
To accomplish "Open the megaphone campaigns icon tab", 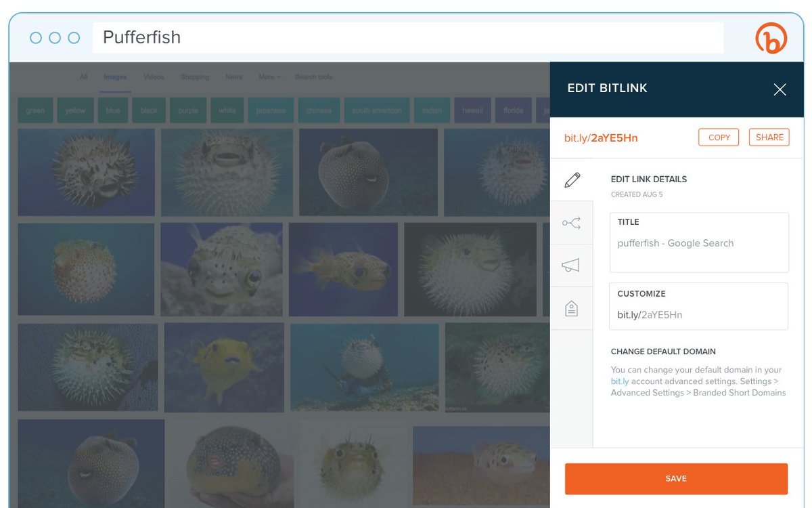I will [x=571, y=266].
